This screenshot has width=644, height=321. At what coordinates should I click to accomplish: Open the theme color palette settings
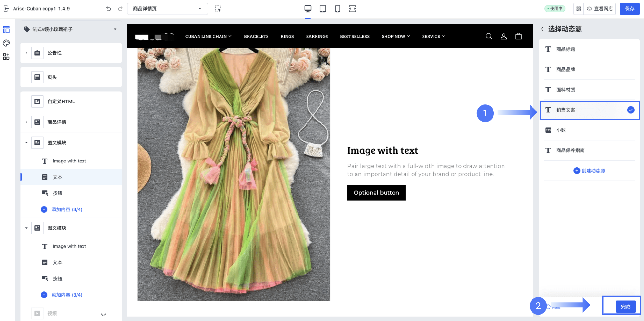point(6,43)
